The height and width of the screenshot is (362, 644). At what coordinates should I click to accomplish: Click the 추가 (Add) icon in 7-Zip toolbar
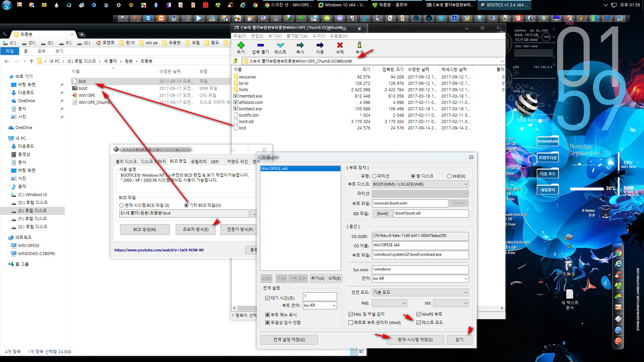pos(241,45)
